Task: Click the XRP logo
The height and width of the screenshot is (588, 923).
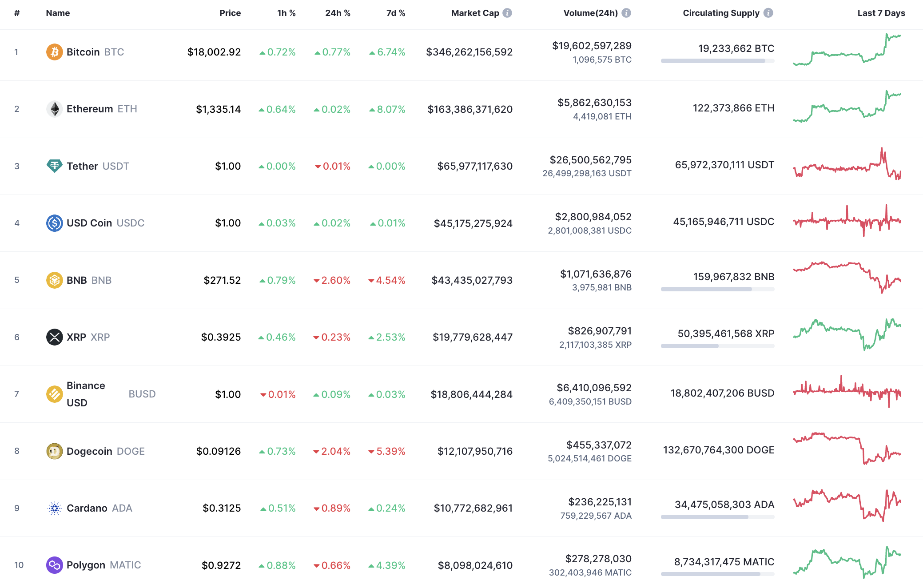Action: 54,337
